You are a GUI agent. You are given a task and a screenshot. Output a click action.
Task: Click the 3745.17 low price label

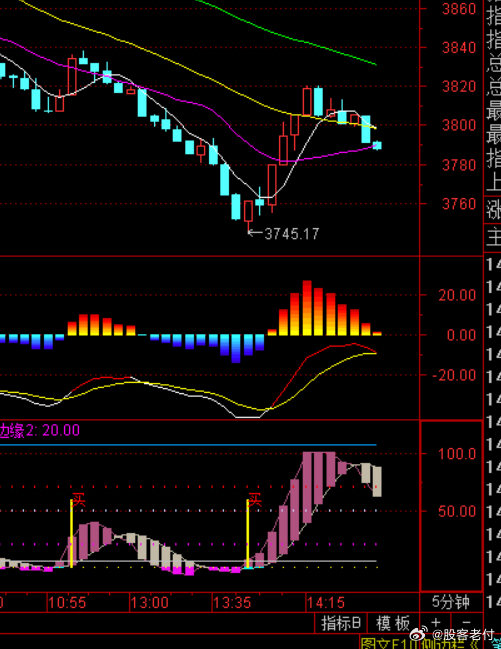point(292,234)
